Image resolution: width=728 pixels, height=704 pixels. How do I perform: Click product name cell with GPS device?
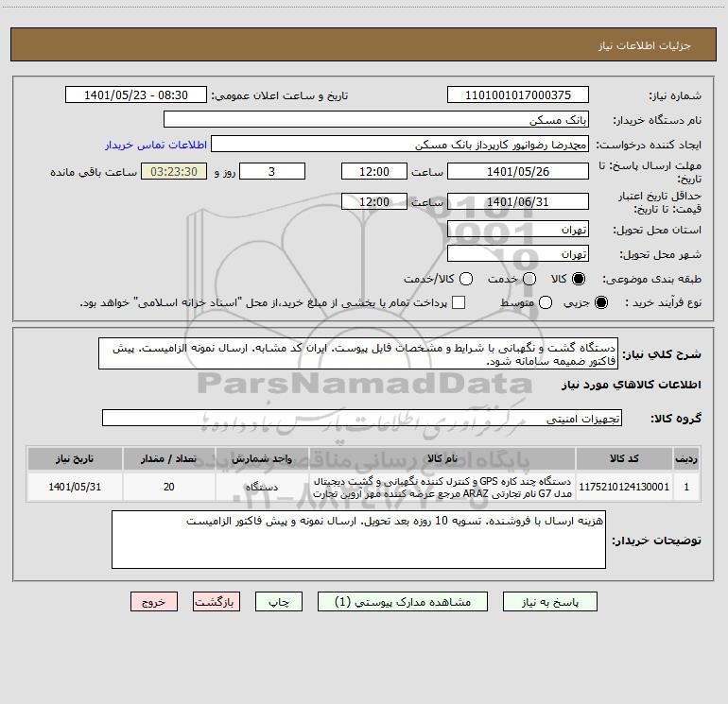442,487
